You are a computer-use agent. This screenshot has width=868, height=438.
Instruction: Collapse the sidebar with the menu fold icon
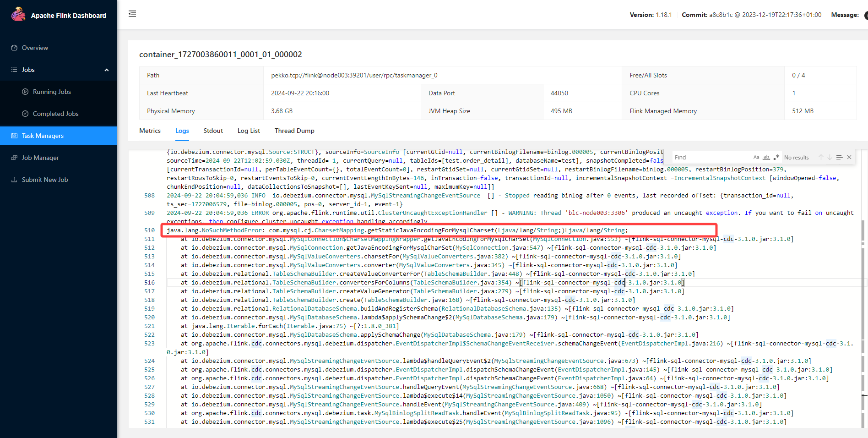(132, 14)
